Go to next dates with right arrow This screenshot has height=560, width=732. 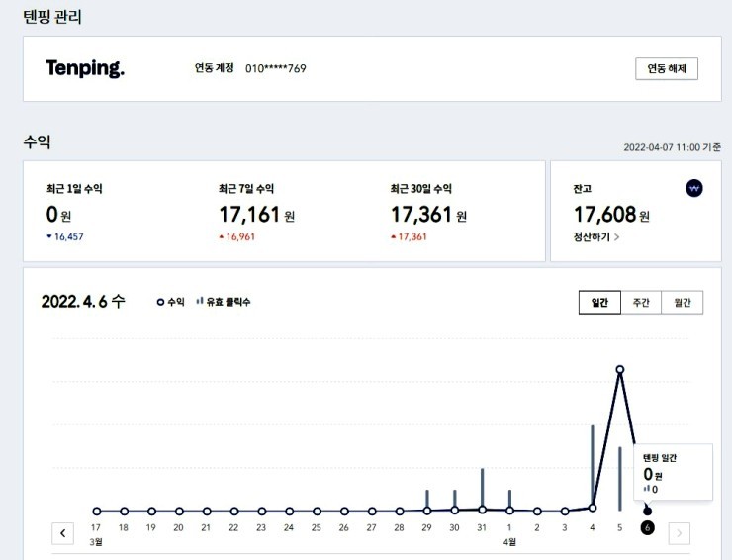[x=680, y=533]
